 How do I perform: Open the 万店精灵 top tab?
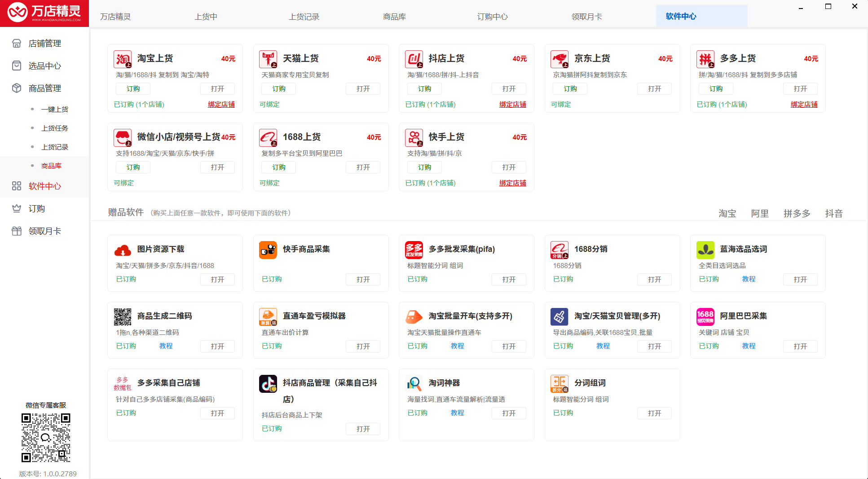tap(115, 17)
